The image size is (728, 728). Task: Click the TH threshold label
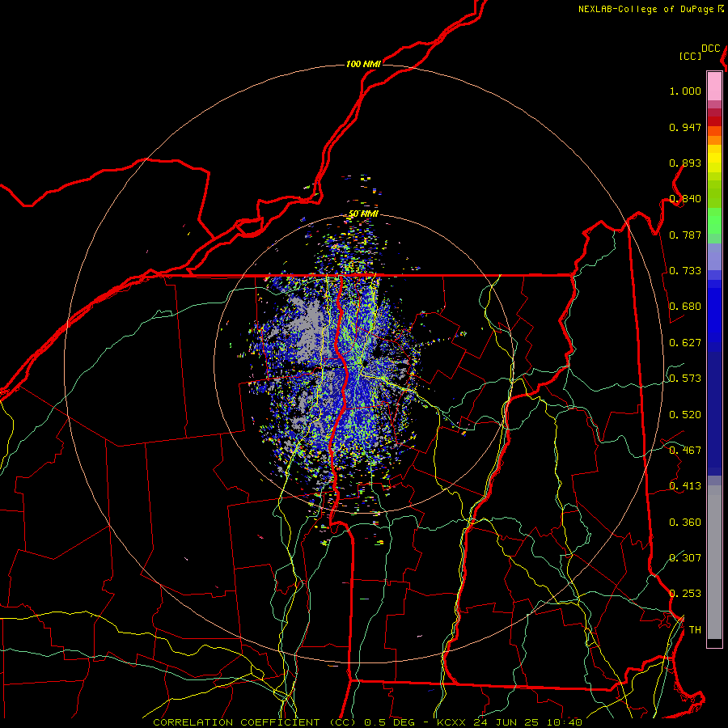point(695,630)
